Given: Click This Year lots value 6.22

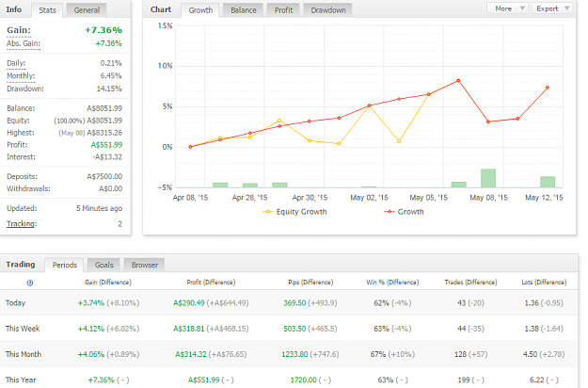Looking at the screenshot, I should pos(536,380).
